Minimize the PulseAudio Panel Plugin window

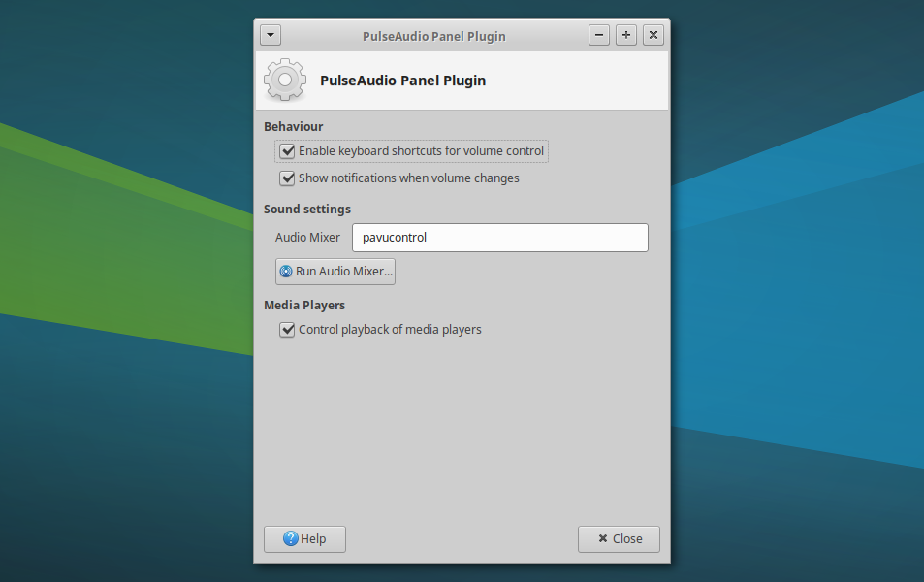point(599,35)
